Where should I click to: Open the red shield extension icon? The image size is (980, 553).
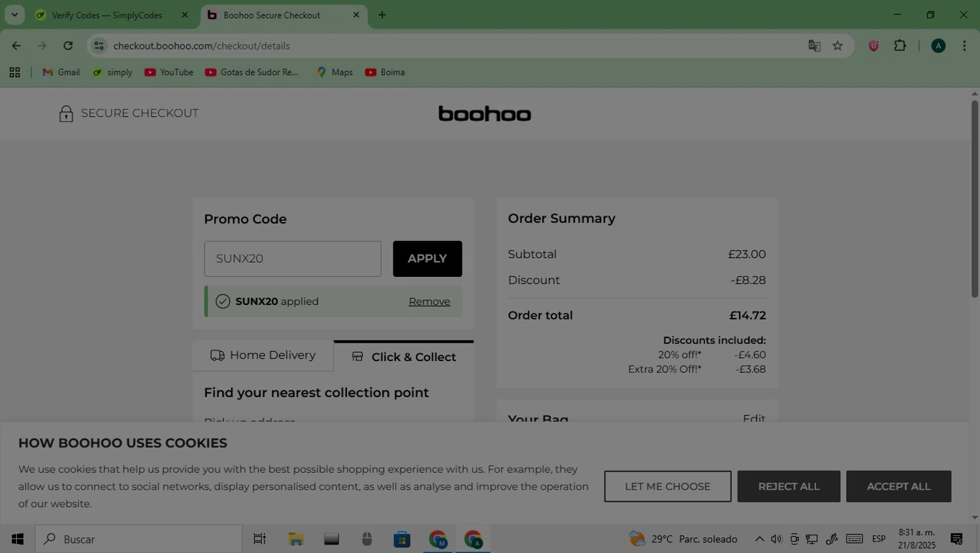874,46
